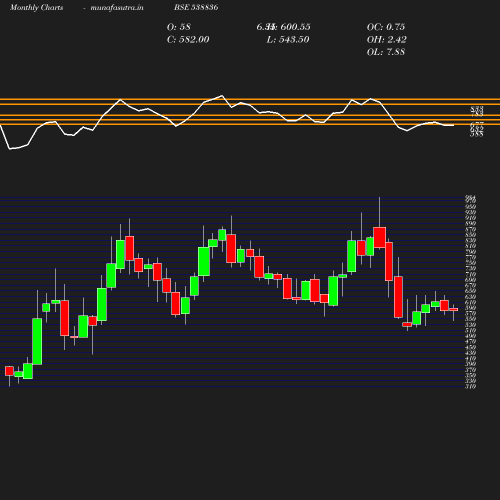Click the 'OH: 2.42' value

[387, 40]
